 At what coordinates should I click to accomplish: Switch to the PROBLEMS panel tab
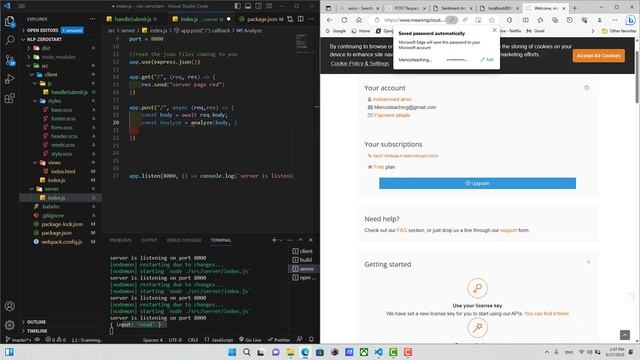coord(120,240)
